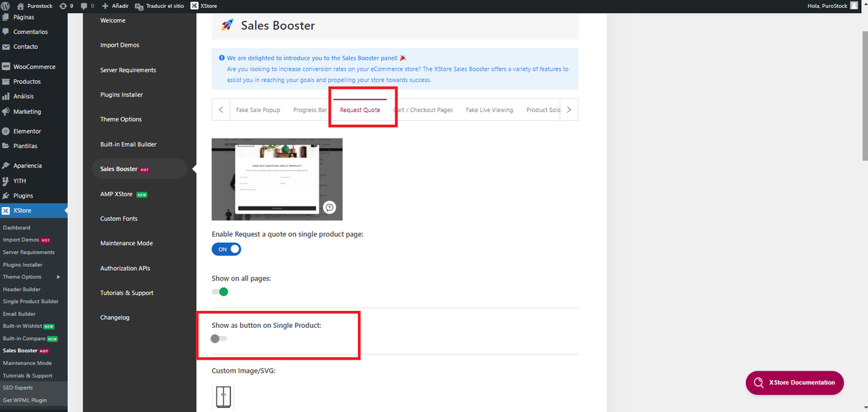Screen dimensions: 868x412
Task: Toggle Show on all pages switch
Action: pyautogui.click(x=220, y=292)
